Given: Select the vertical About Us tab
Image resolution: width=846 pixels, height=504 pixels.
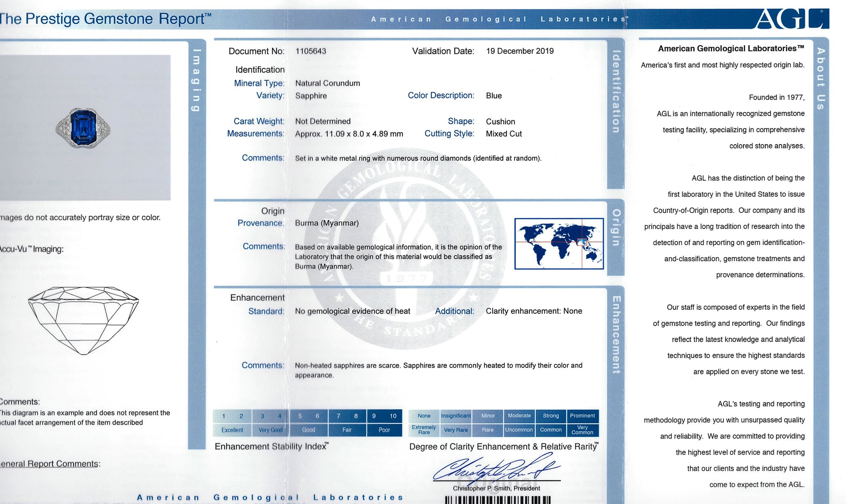Looking at the screenshot, I should (820, 79).
